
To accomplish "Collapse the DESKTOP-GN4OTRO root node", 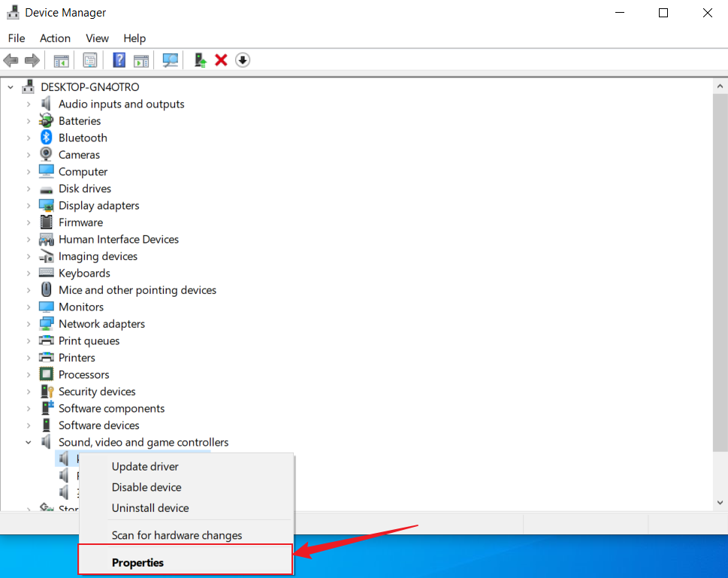I will (11, 87).
